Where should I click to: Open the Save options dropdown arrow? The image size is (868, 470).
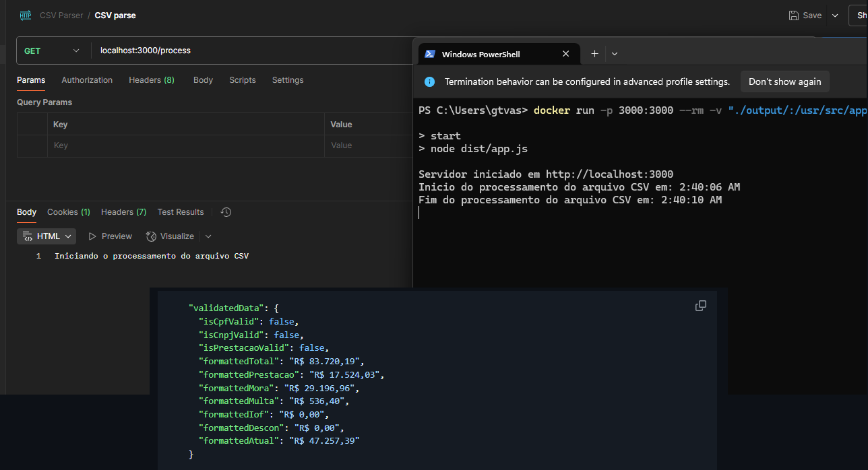point(835,15)
